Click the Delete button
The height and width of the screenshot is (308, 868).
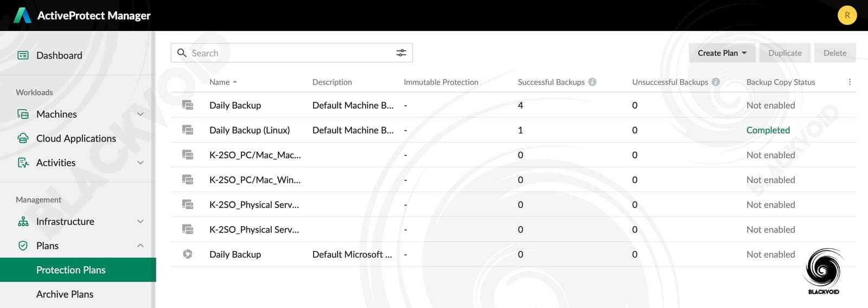pos(835,53)
